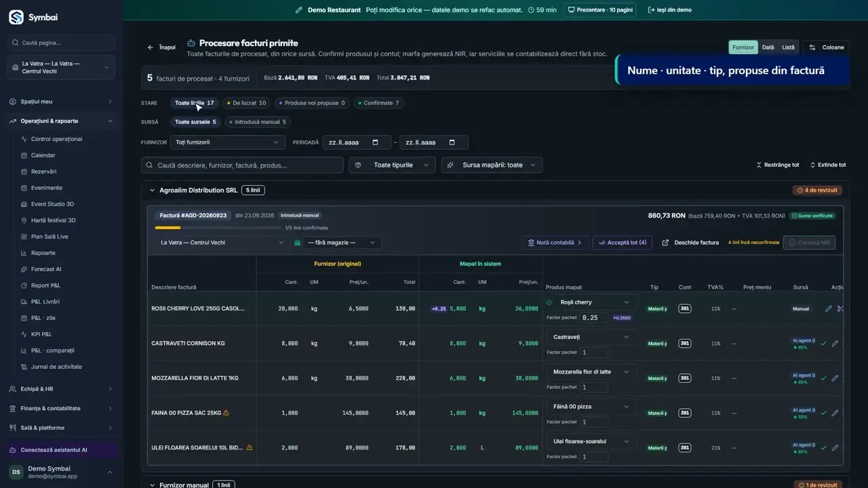This screenshot has width=868, height=488.
Task: Click the Factor pachet field for Castraveți
Action: click(593, 352)
